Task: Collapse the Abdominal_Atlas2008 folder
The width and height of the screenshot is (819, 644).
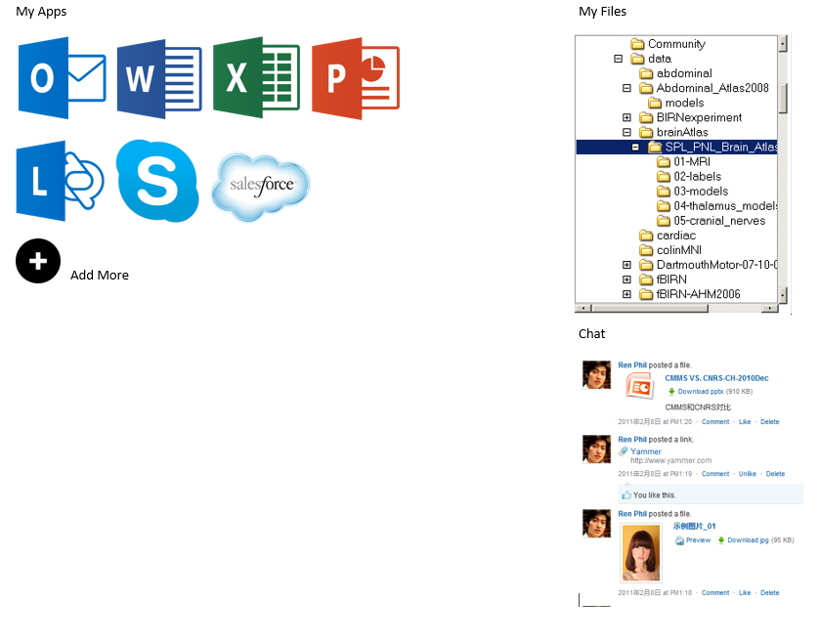Action: pyautogui.click(x=626, y=88)
